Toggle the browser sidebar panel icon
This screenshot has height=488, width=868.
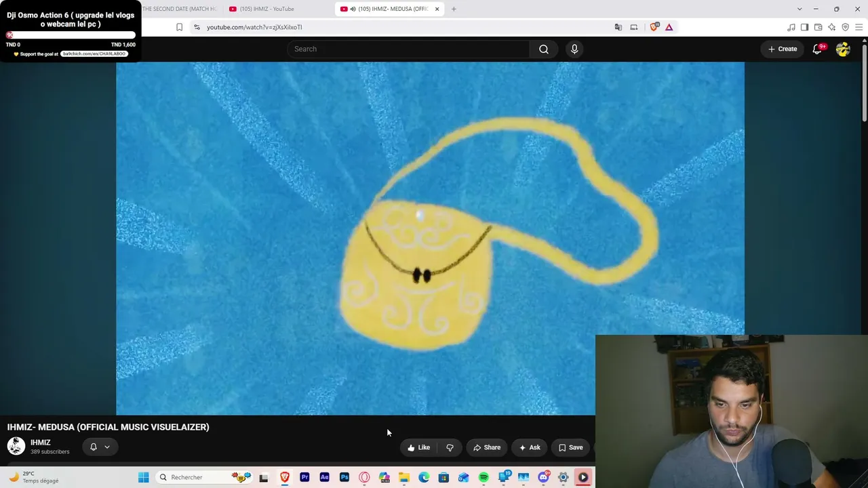(805, 27)
